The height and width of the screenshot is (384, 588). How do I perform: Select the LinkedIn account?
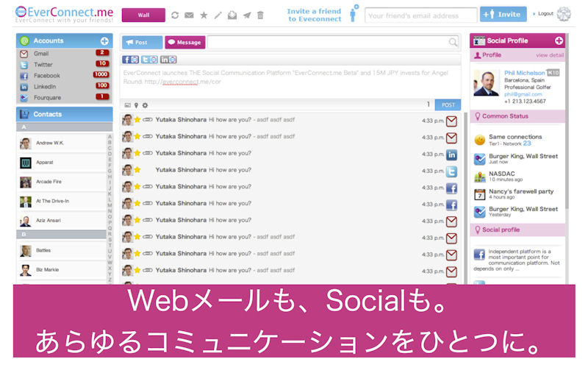point(64,87)
